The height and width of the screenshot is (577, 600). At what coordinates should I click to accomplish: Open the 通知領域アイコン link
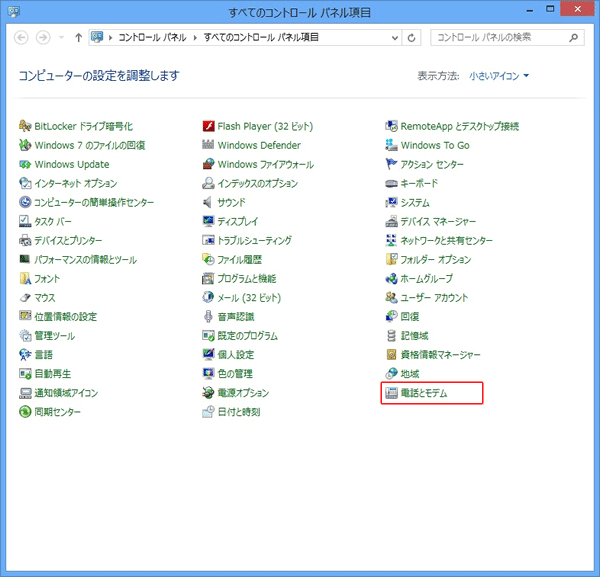66,393
